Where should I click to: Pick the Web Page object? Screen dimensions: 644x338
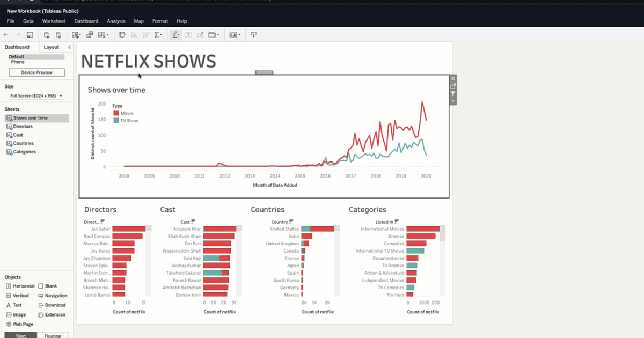pyautogui.click(x=19, y=325)
